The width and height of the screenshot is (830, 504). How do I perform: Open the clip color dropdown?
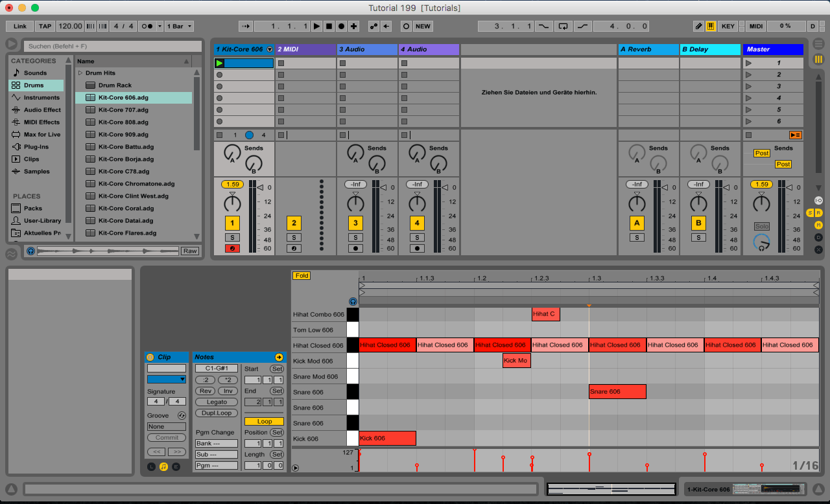click(166, 380)
